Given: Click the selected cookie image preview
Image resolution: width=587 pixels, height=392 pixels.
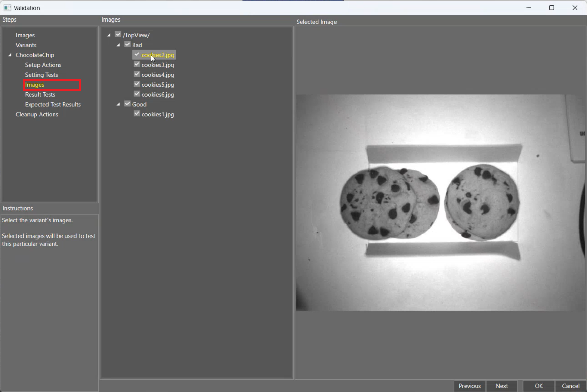Looking at the screenshot, I should click(x=440, y=202).
